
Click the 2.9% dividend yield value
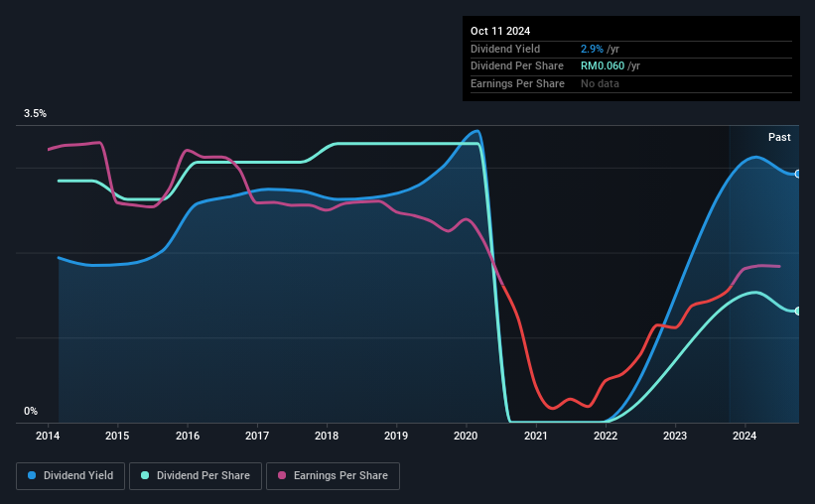coord(592,49)
